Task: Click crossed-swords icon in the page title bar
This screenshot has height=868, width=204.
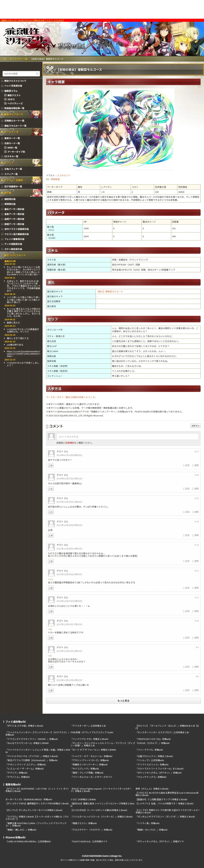Action: pyautogui.click(x=50, y=69)
